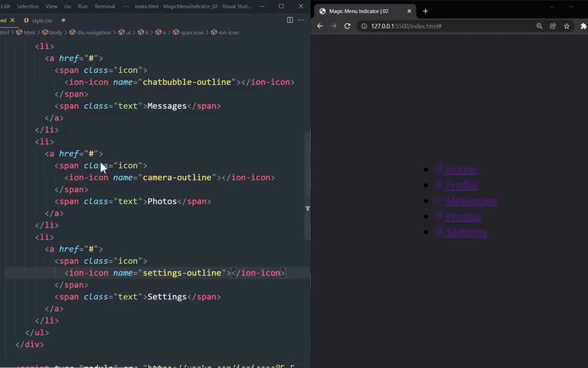The height and width of the screenshot is (368, 588).
Task: Select the a breadcrumb item
Action: (x=161, y=32)
